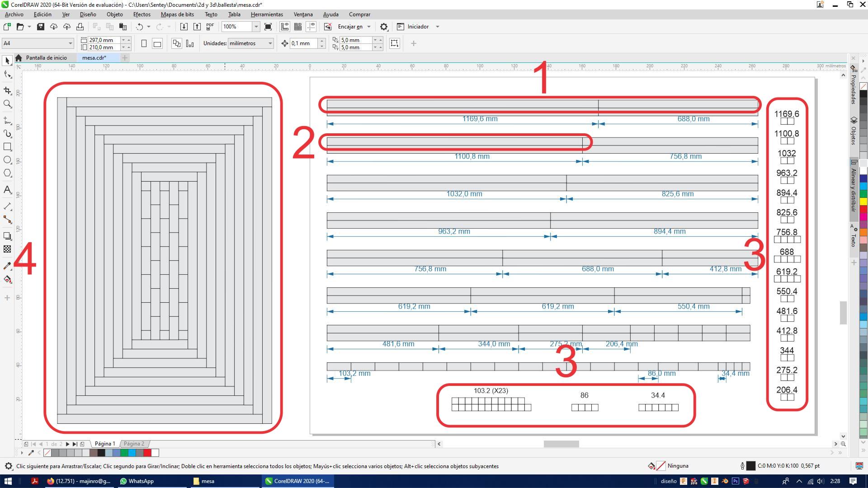Open the zoom level 100% dropdown
Image resolution: width=868 pixels, height=488 pixels.
[256, 27]
